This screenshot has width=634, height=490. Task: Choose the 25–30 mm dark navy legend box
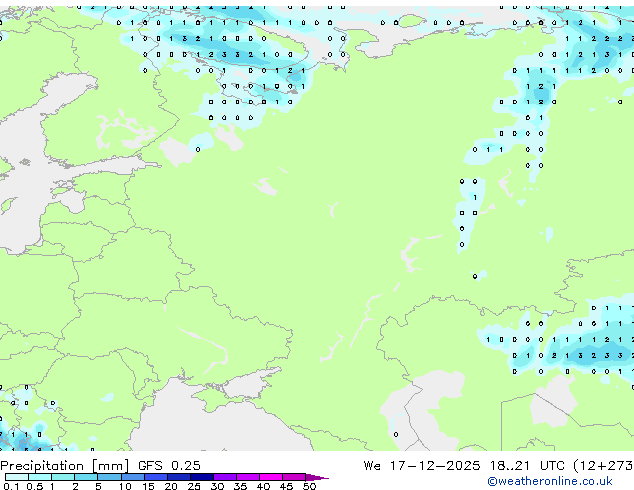(202, 477)
